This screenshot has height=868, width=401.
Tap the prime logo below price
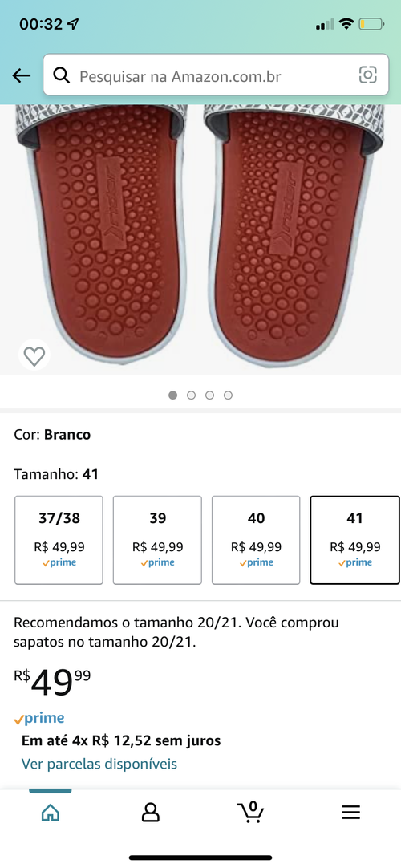38,719
